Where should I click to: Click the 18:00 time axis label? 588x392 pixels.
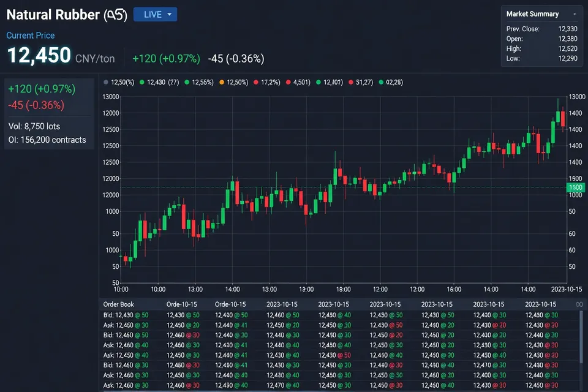343,289
